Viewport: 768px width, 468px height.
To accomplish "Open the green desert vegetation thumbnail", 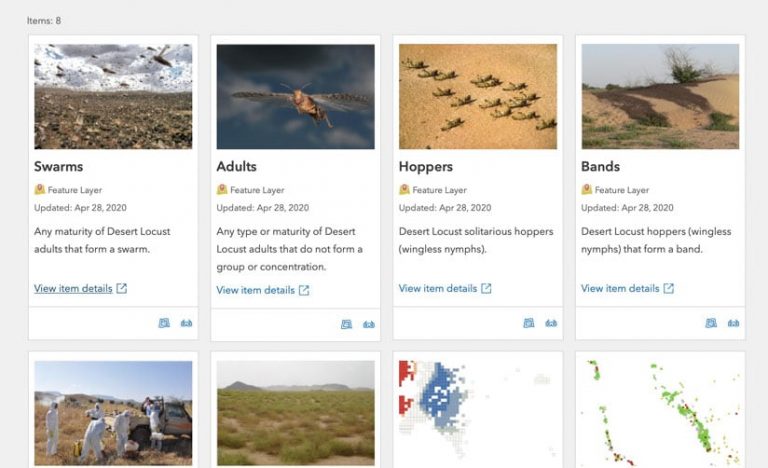I will click(x=295, y=413).
